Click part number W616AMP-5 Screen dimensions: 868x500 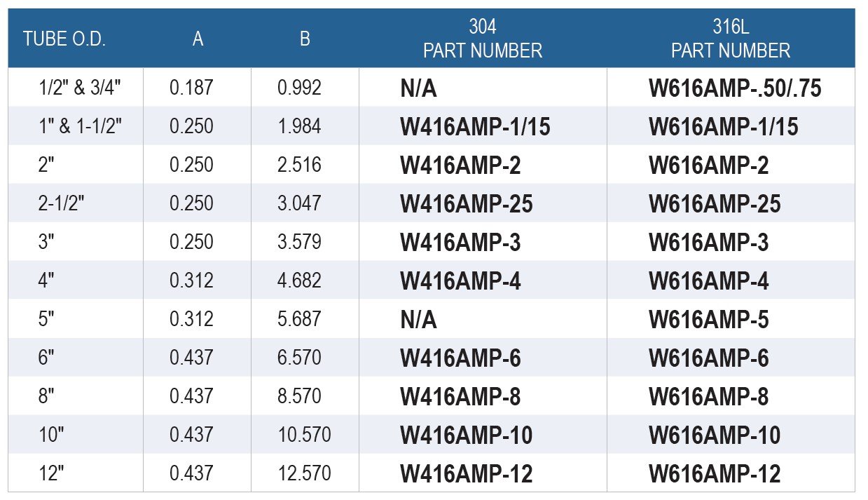click(709, 320)
